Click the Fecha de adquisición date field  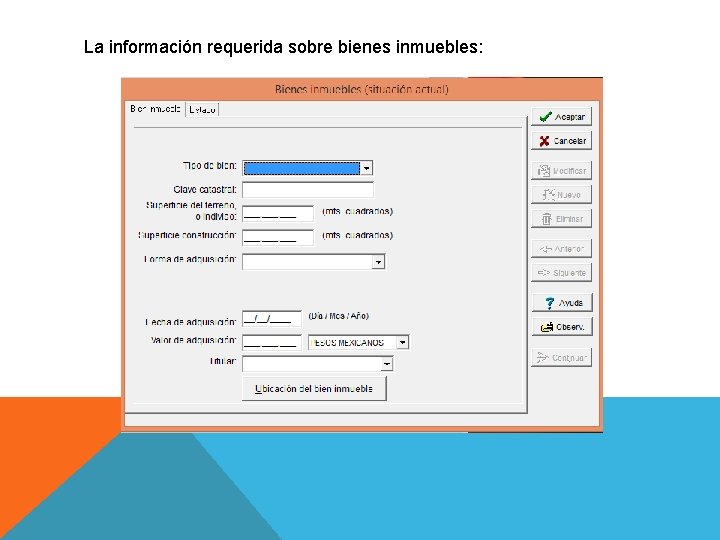tap(272, 319)
